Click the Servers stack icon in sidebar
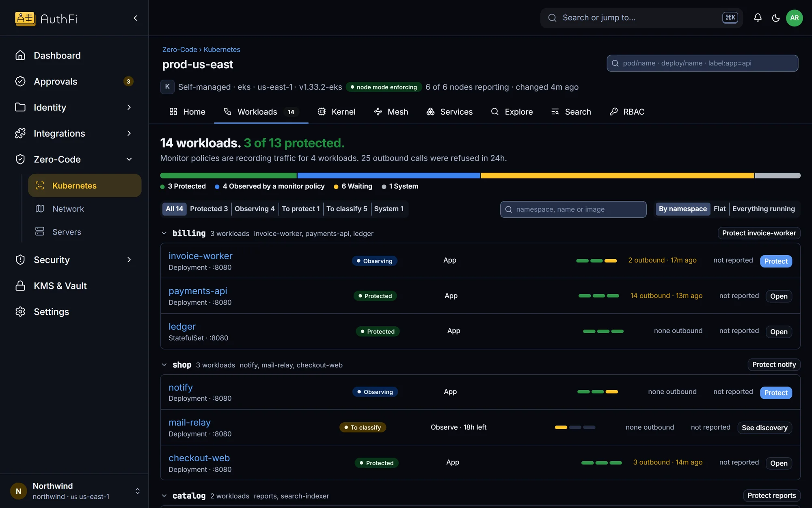 40,232
